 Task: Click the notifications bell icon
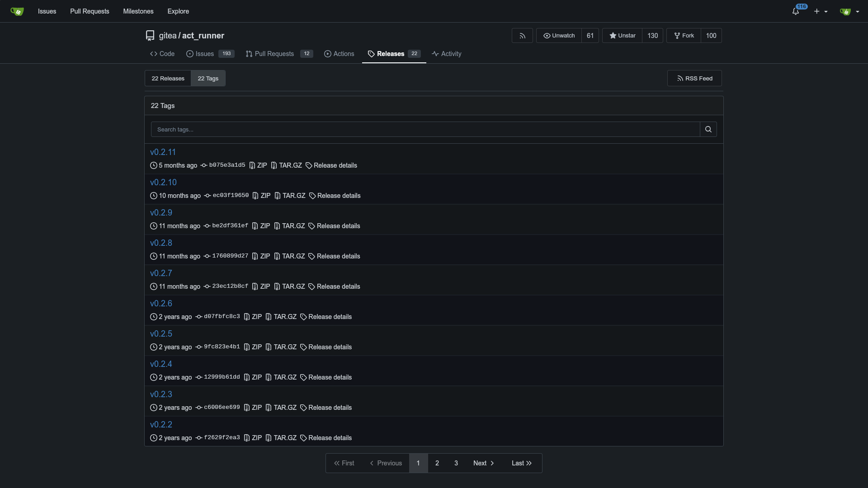tap(795, 11)
